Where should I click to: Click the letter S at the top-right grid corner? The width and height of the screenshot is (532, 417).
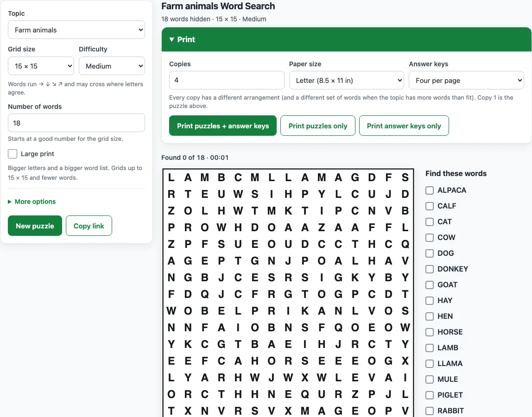[405, 177]
